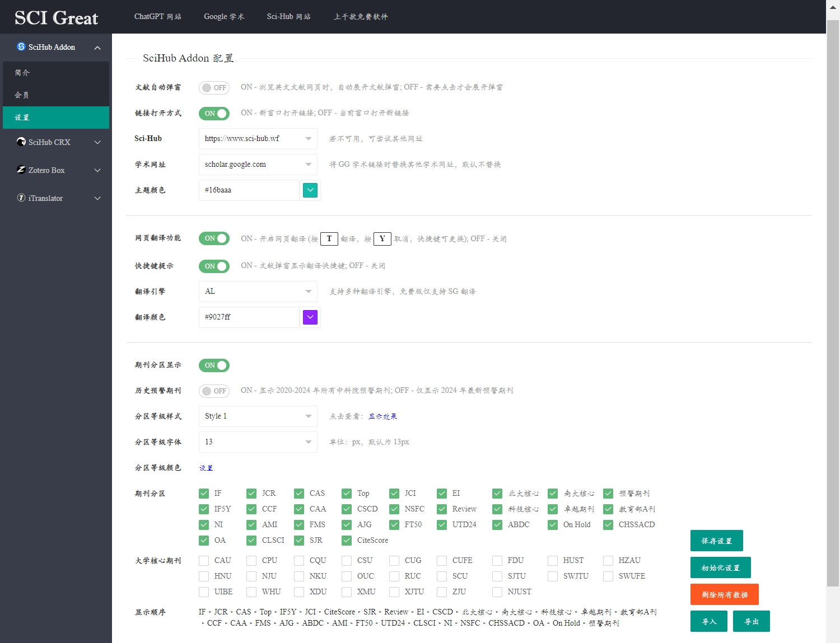
Task: Enable the 文献自动弹窗 switch
Action: [214, 87]
